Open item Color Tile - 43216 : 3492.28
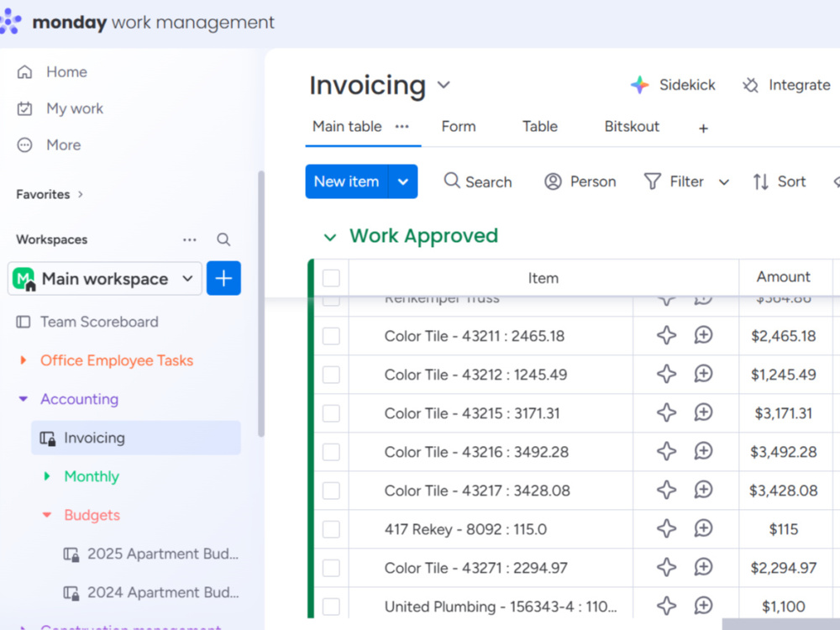This screenshot has height=630, width=840. 476,452
